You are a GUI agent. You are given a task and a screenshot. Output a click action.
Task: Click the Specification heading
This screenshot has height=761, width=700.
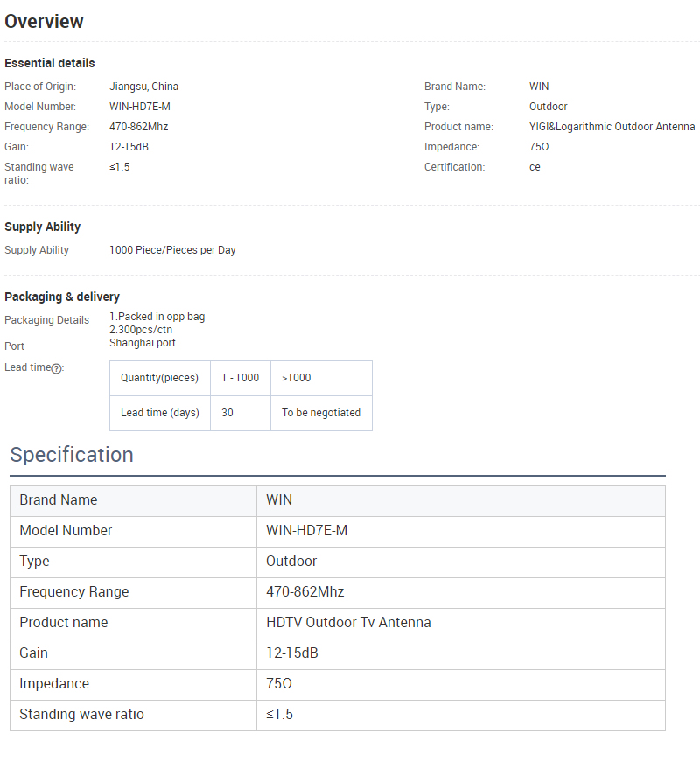point(72,455)
